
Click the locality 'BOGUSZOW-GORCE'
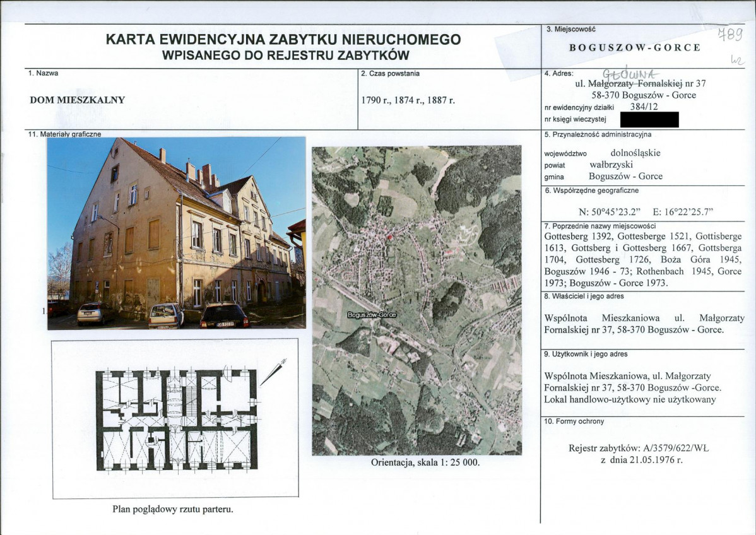(634, 47)
